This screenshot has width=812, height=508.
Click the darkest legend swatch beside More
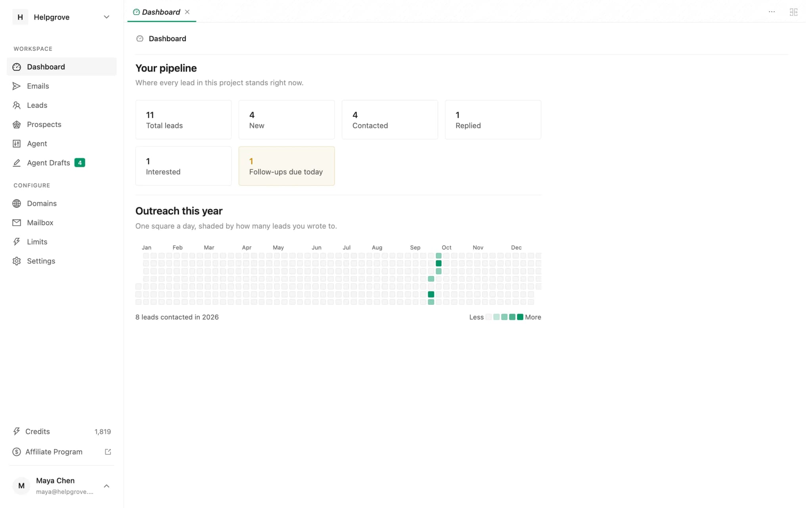(520, 317)
